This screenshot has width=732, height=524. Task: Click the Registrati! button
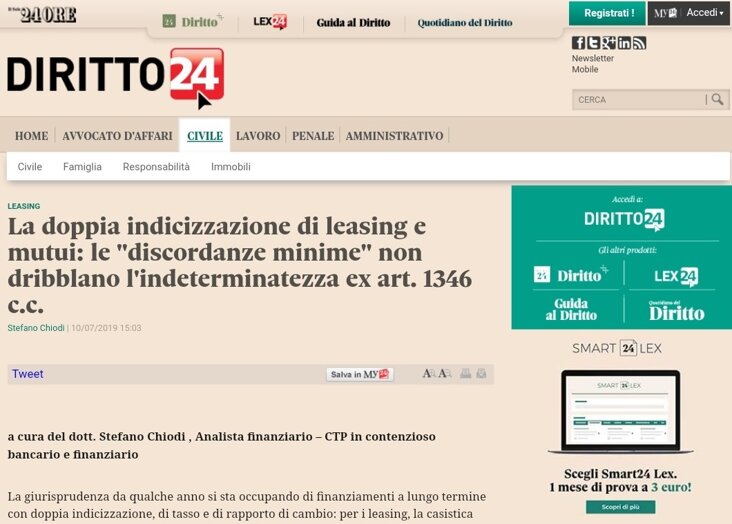pyautogui.click(x=607, y=13)
